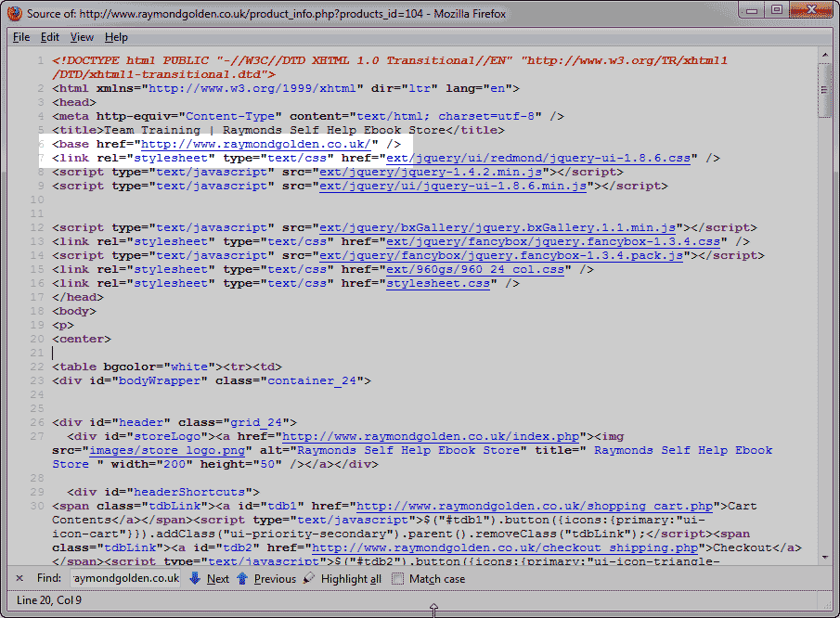Click the headerShortcuts div line
Screen dimensions: 840x618
(163, 492)
